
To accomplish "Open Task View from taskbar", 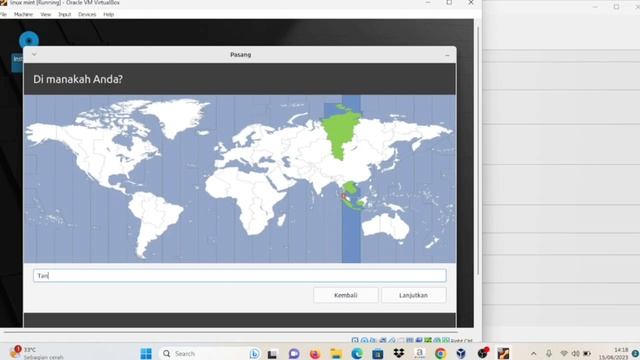I will (x=272, y=353).
